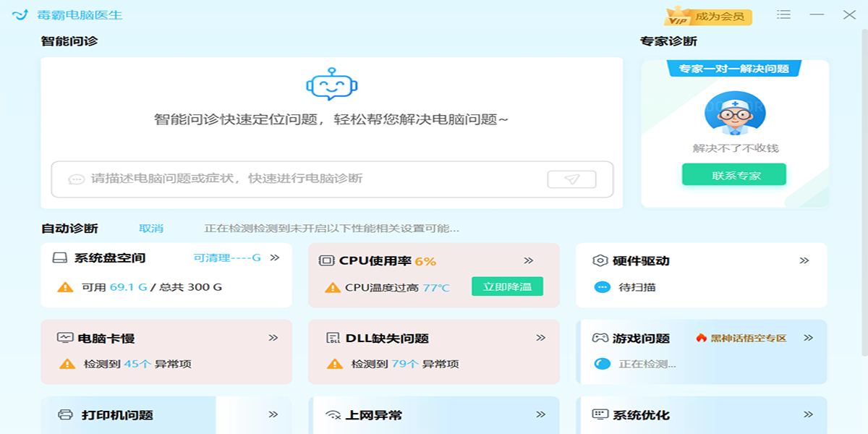
Task: Click the smart diagnosis robot icon
Action: tap(331, 85)
